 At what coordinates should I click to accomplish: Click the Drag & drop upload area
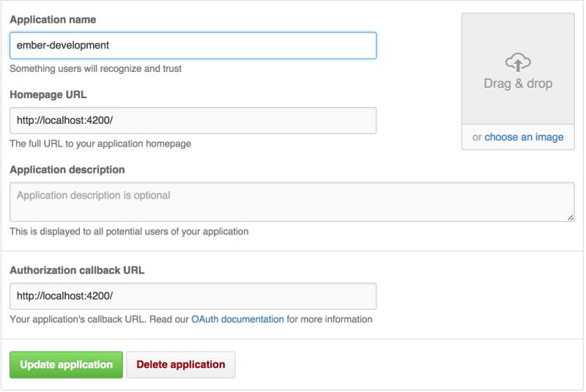point(518,69)
